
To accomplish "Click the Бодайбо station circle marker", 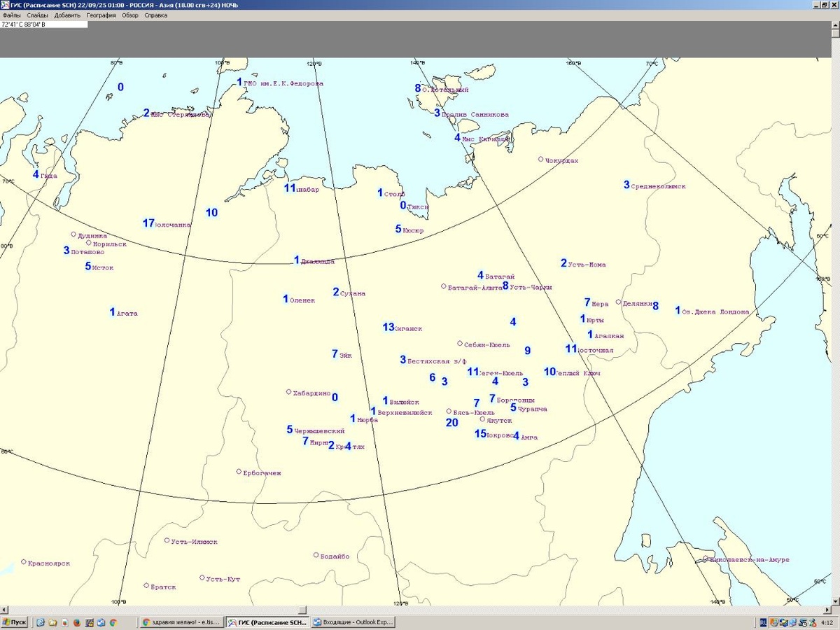I will click(x=316, y=555).
